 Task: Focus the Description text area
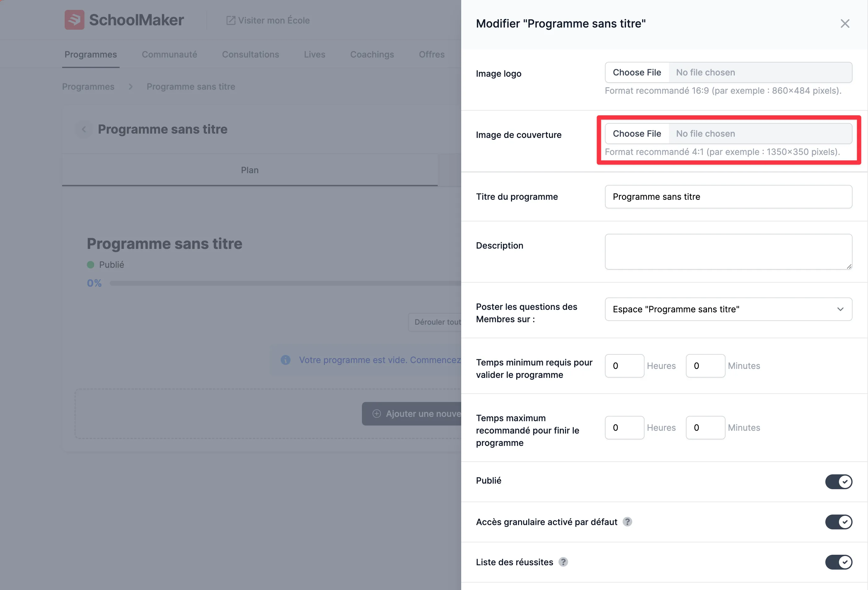click(x=728, y=252)
